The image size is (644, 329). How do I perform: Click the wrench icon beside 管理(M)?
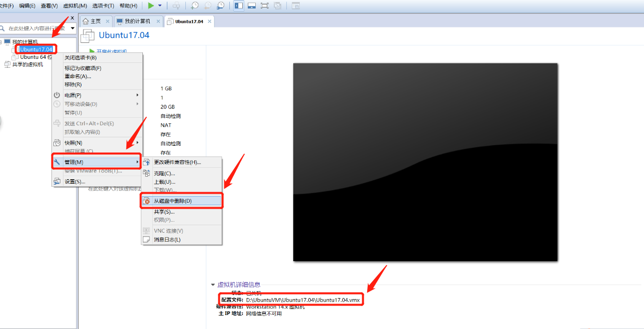coord(57,162)
